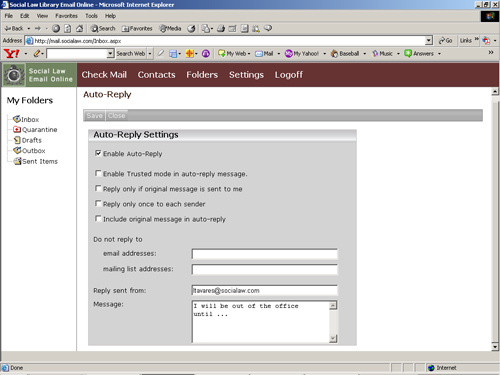The image size is (500, 375).
Task: Check Reply only if sent to me
Action: click(x=98, y=189)
